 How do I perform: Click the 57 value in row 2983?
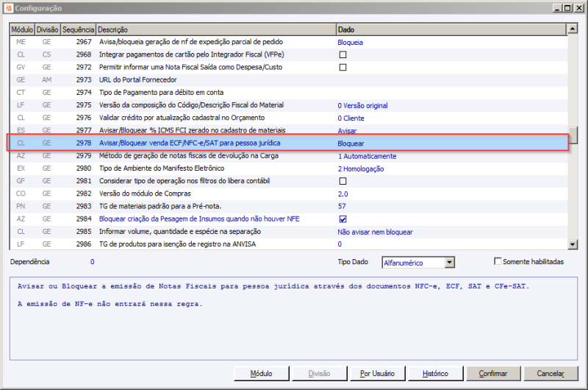tap(342, 207)
